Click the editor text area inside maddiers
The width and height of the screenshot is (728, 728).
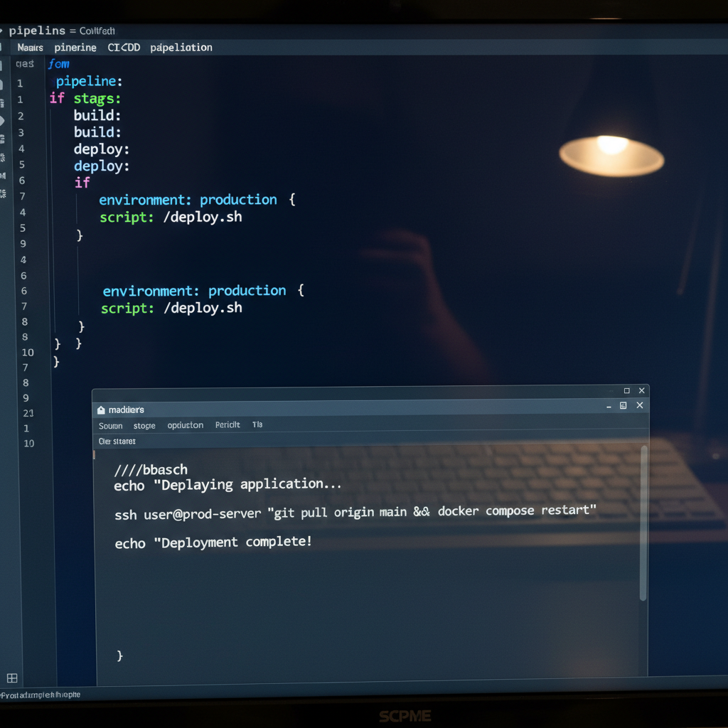point(367,563)
